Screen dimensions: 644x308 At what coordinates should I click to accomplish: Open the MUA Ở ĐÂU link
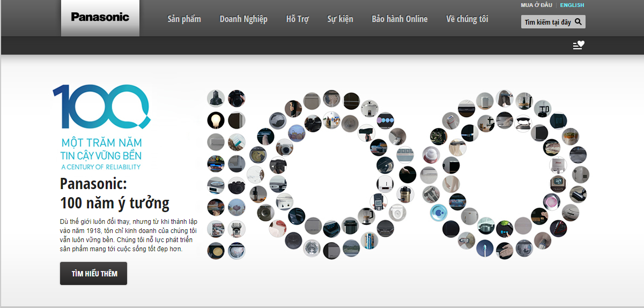point(536,5)
